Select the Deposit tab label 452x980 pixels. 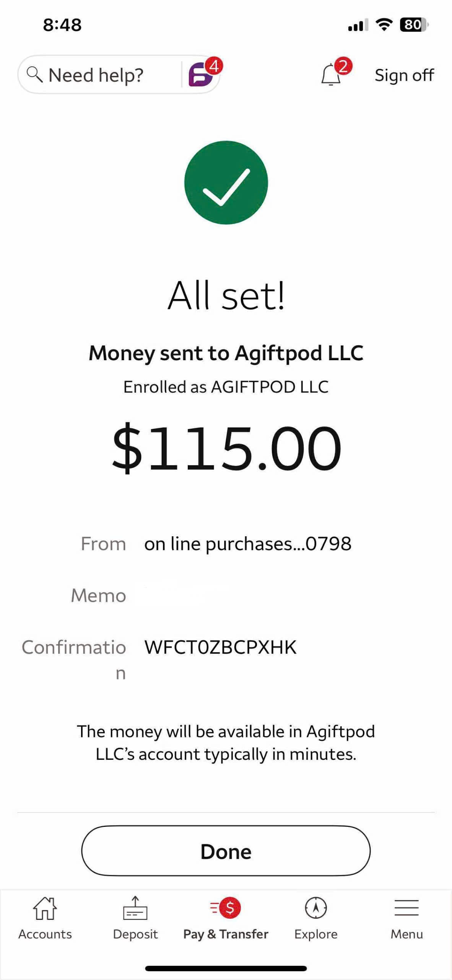point(135,934)
